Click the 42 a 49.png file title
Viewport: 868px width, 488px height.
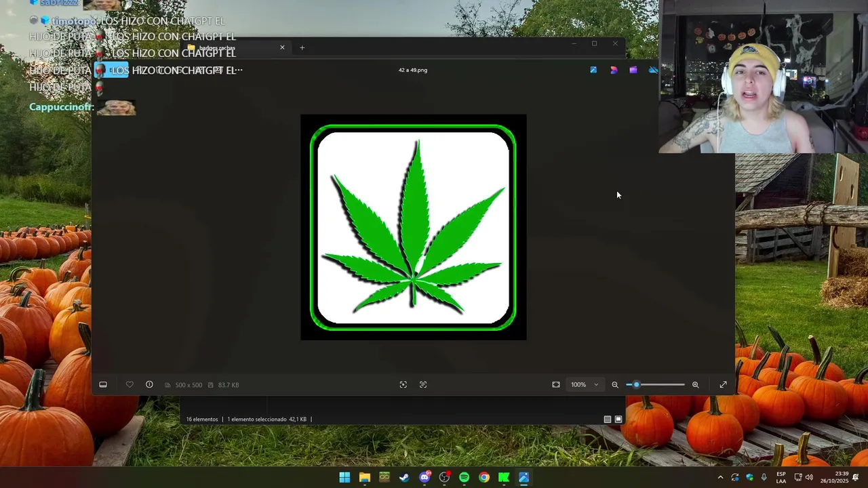coord(413,70)
